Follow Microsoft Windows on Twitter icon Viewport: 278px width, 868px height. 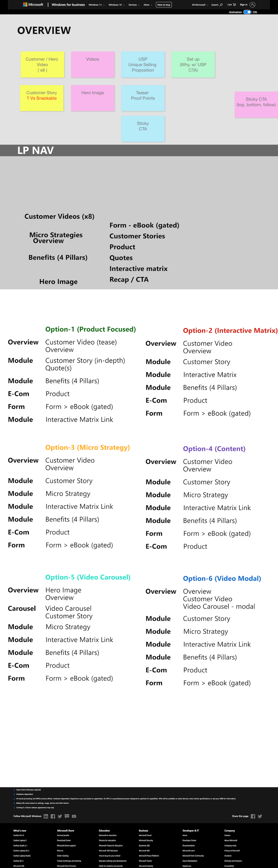point(60,816)
